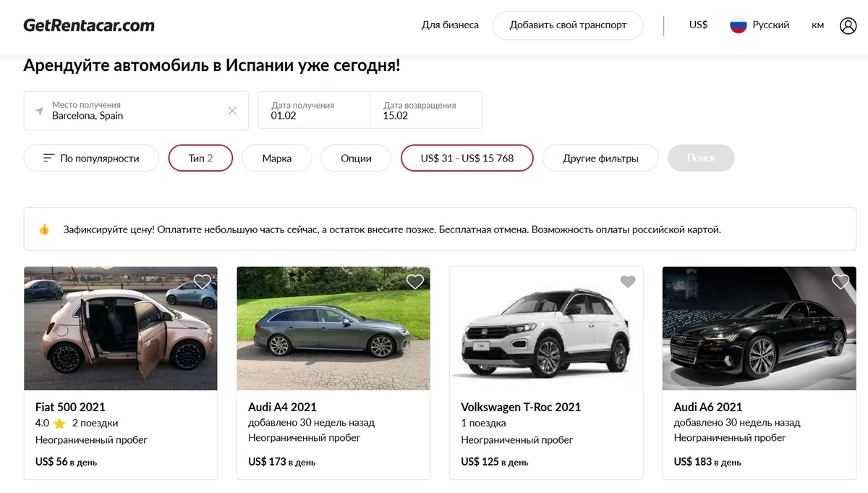Open the Fiat 500 2021 car photo
The width and height of the screenshot is (868, 493).
click(121, 329)
